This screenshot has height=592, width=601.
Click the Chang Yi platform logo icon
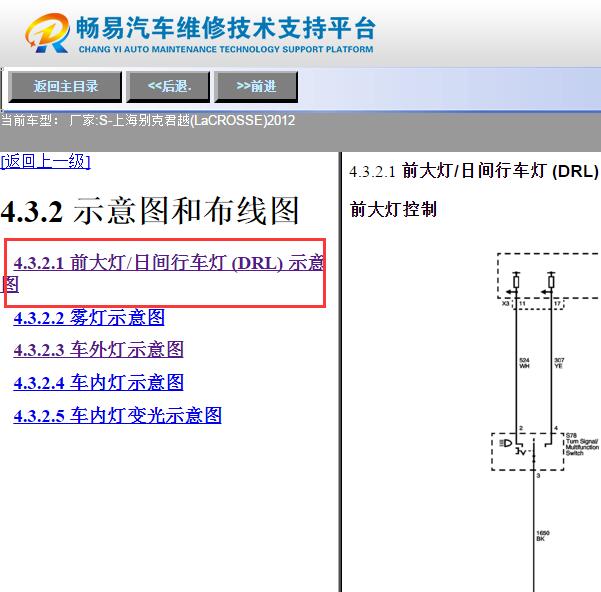[48, 33]
